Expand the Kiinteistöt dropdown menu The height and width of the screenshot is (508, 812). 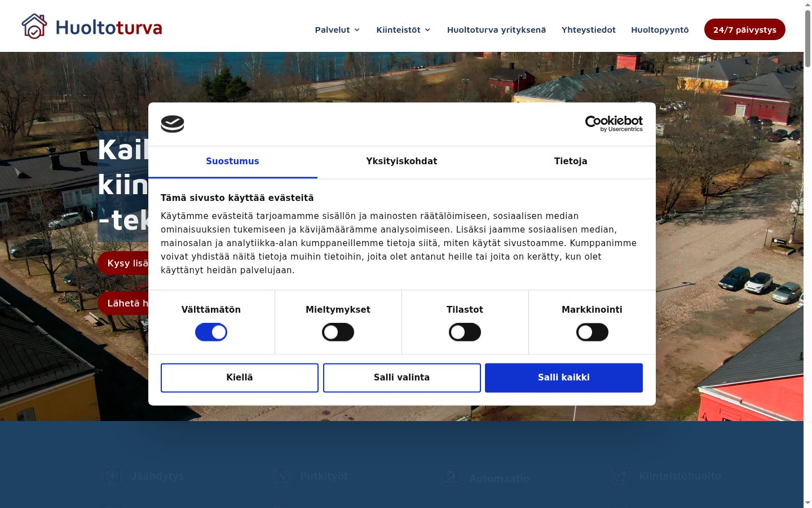tap(403, 30)
